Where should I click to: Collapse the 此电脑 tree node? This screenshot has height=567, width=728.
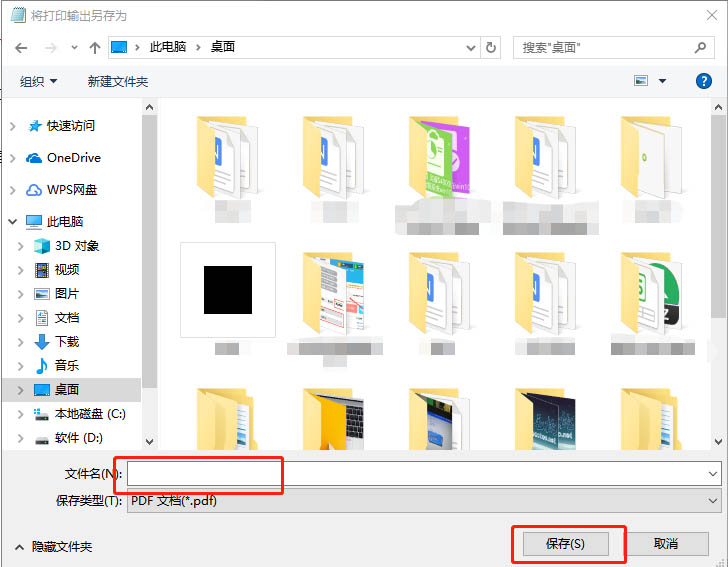point(12,222)
